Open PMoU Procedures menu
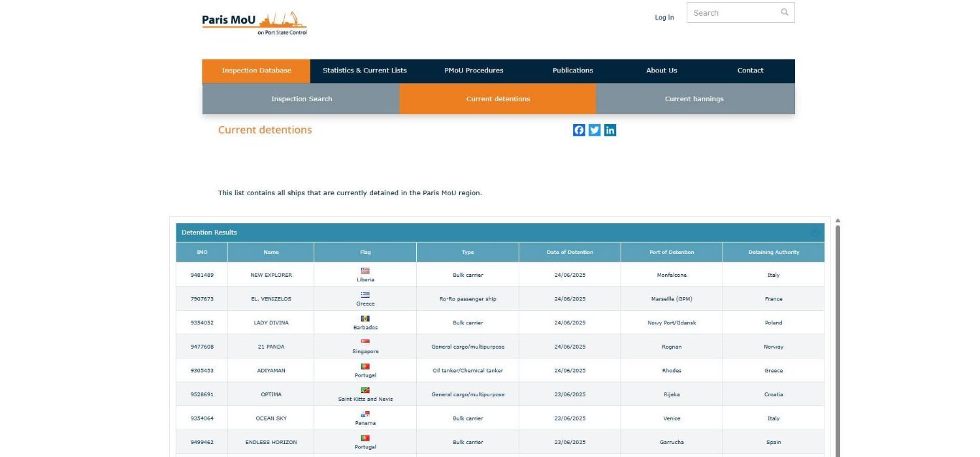Viewport: 980px width, 457px height. [x=474, y=71]
